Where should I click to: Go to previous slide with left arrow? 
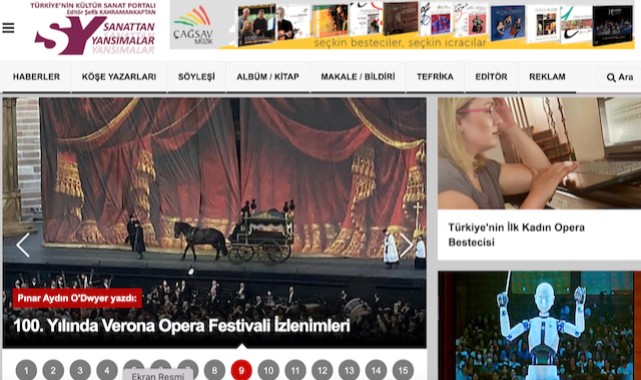click(x=22, y=245)
